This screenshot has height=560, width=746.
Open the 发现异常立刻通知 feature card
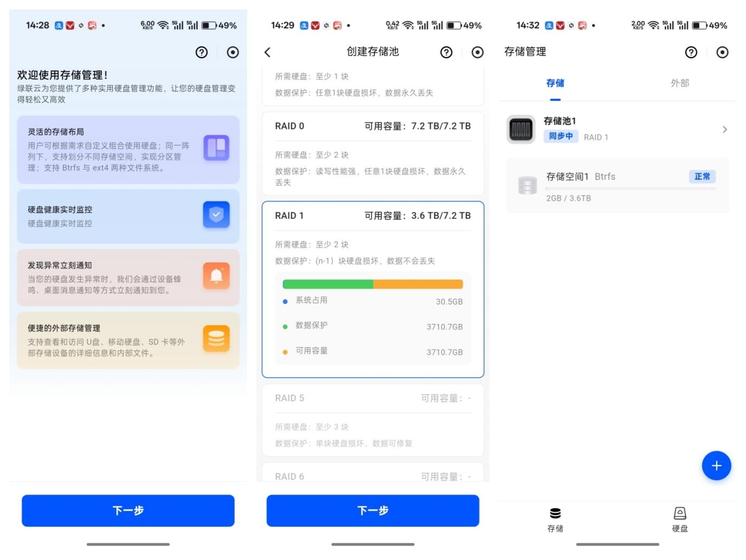tap(128, 277)
